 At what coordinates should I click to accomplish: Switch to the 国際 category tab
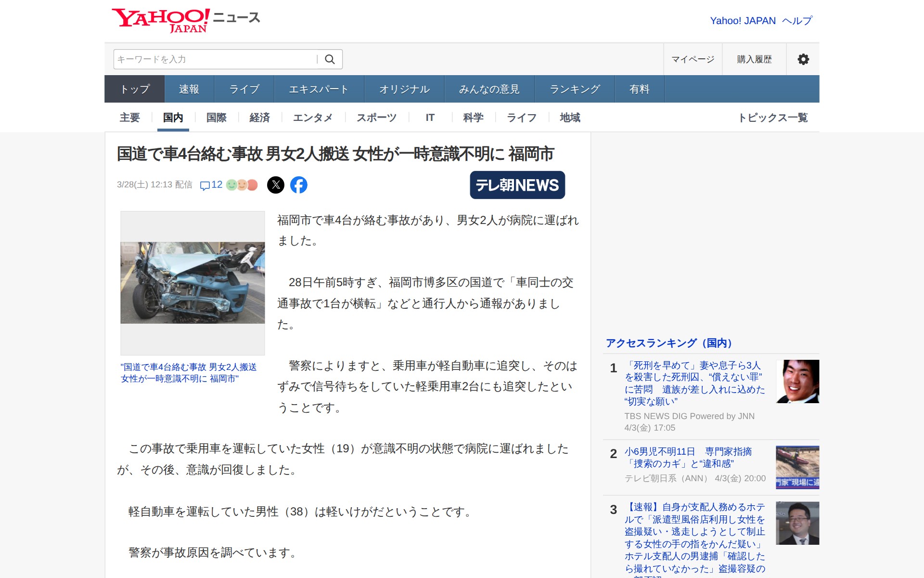click(x=216, y=118)
